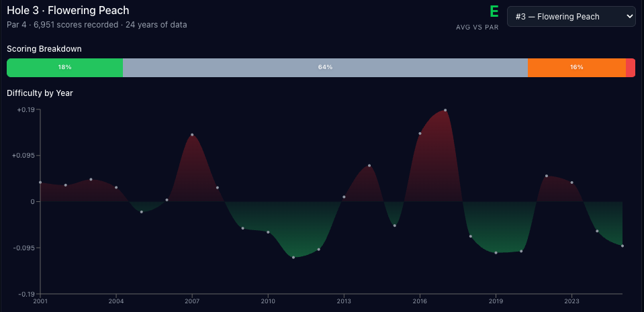The height and width of the screenshot is (312, 644).
Task: Click the 2014 data point
Action: click(x=369, y=166)
